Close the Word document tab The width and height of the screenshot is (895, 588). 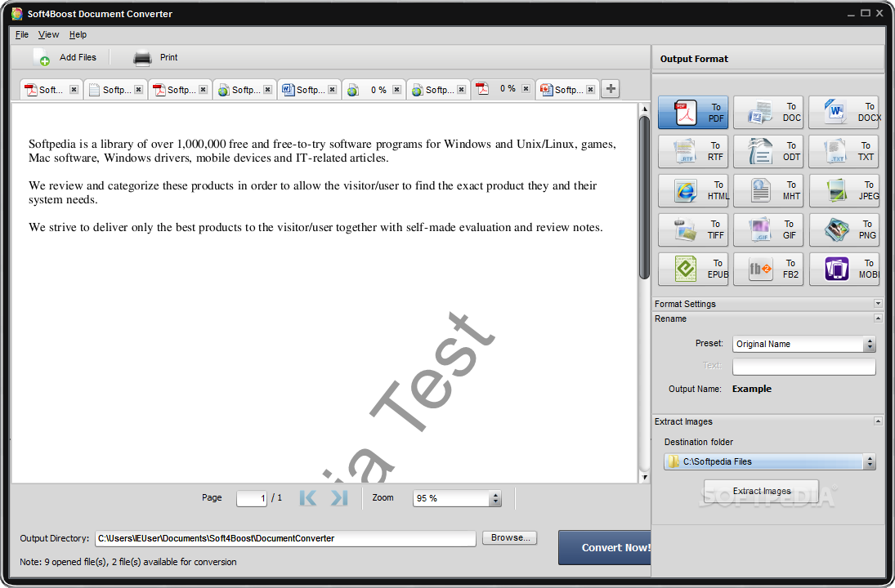(332, 90)
